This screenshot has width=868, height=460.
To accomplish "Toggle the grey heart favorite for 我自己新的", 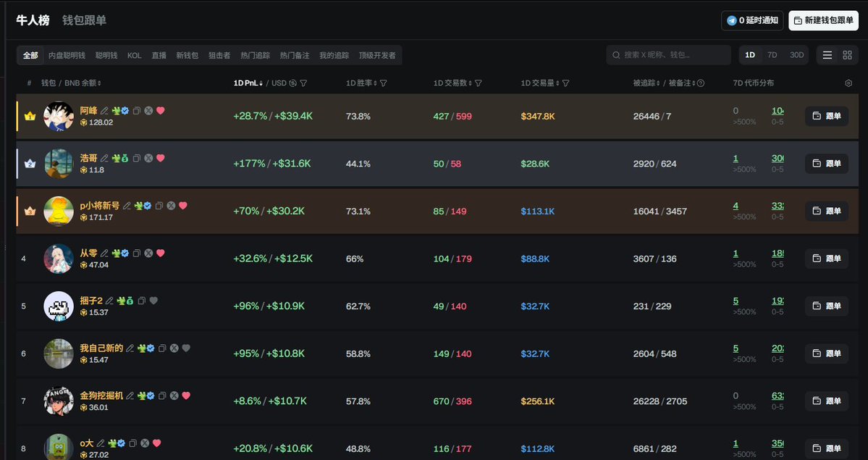I will 186,348.
